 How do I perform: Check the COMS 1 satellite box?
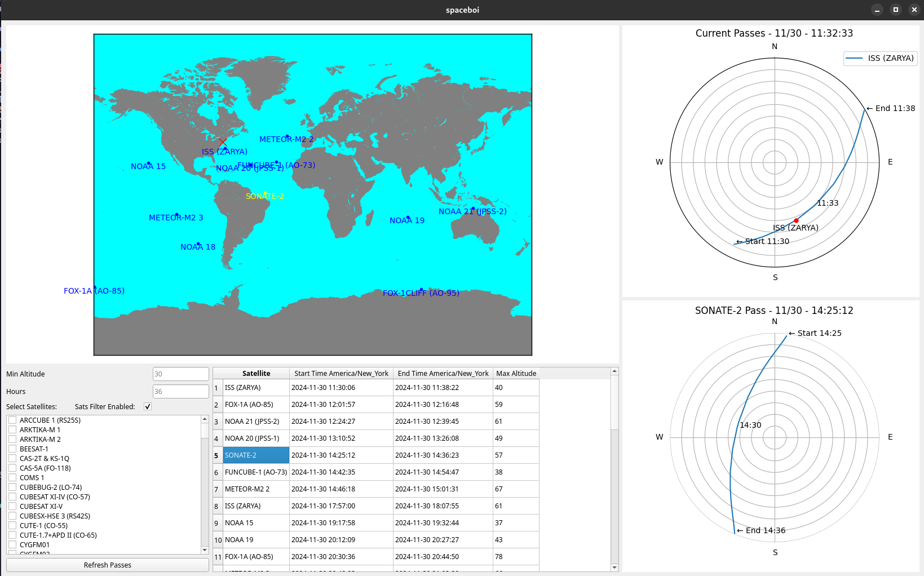12,477
